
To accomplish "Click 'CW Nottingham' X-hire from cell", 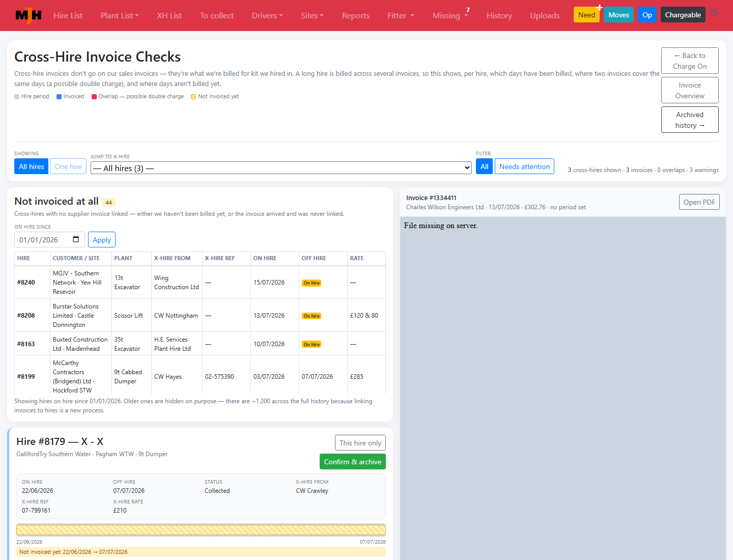I will coord(176,316).
